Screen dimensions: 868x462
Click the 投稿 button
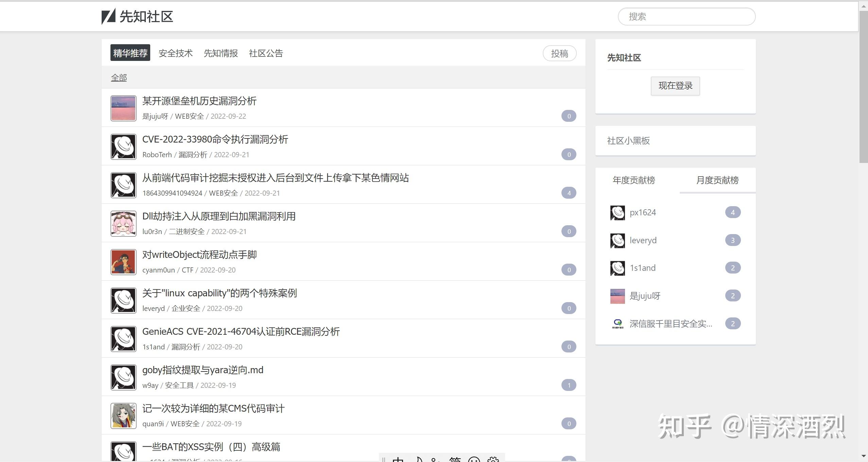tap(559, 53)
